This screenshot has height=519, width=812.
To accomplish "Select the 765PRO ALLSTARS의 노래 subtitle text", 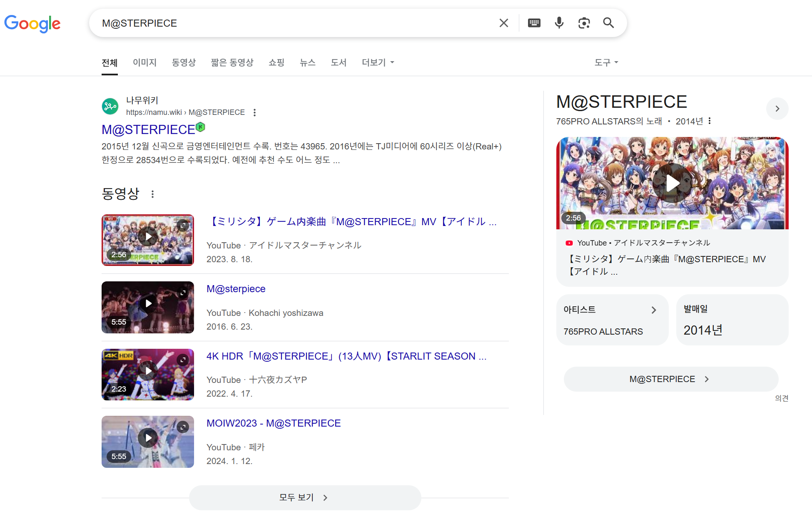I will point(609,122).
